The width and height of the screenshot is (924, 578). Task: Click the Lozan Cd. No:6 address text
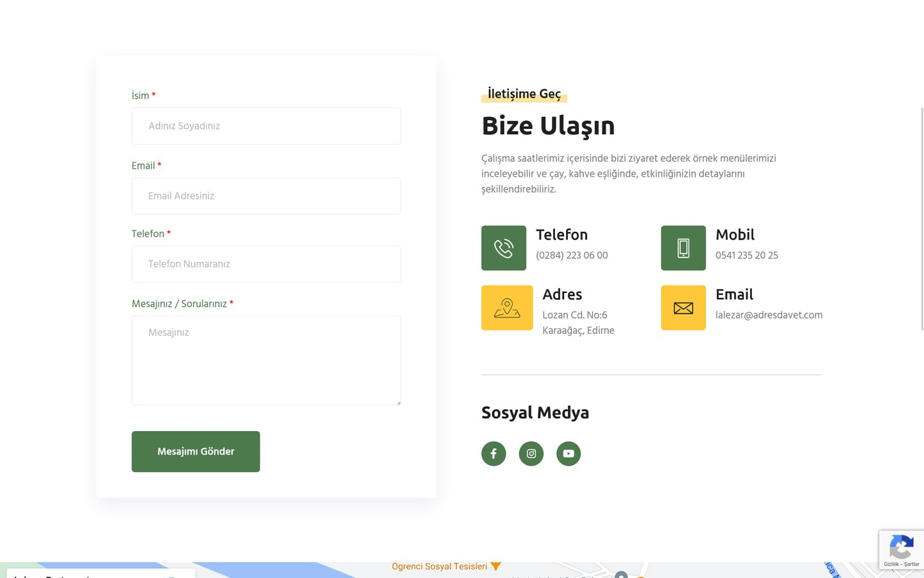(x=575, y=315)
